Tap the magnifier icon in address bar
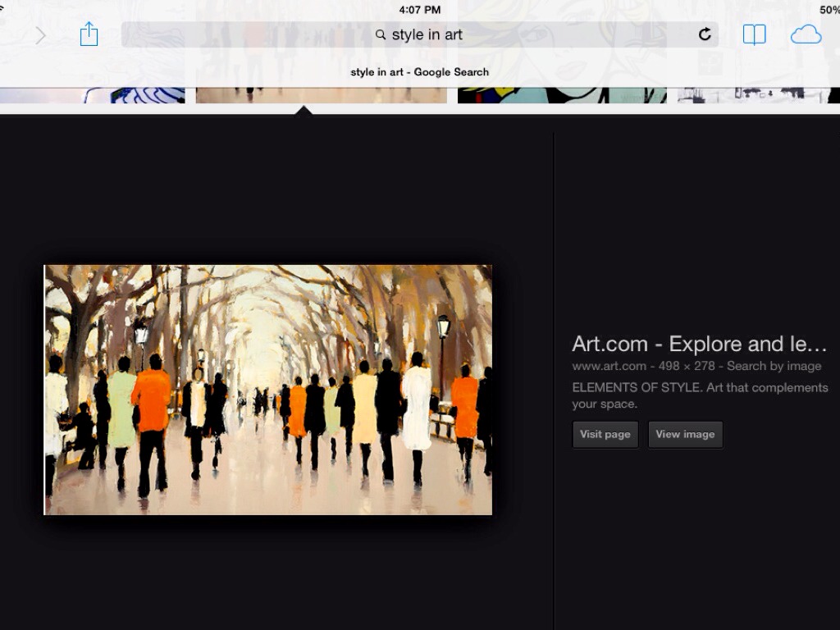Image resolution: width=840 pixels, height=630 pixels. tap(381, 34)
